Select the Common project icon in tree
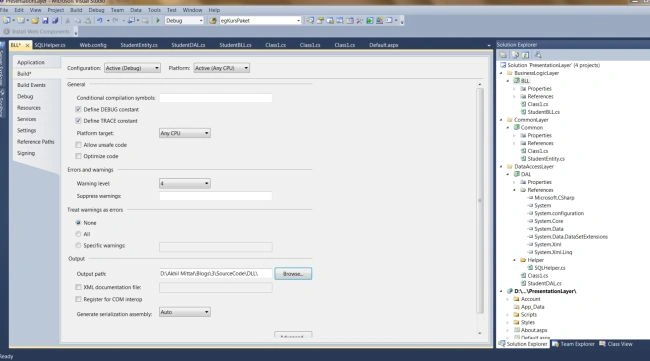This screenshot has height=361, width=650. [x=517, y=127]
